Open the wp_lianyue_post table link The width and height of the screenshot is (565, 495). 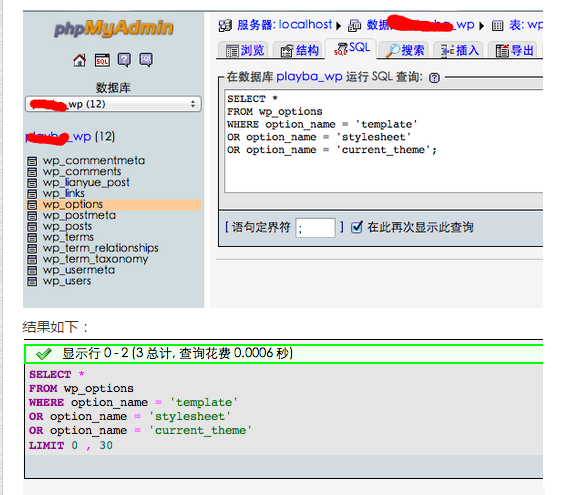pyautogui.click(x=86, y=183)
